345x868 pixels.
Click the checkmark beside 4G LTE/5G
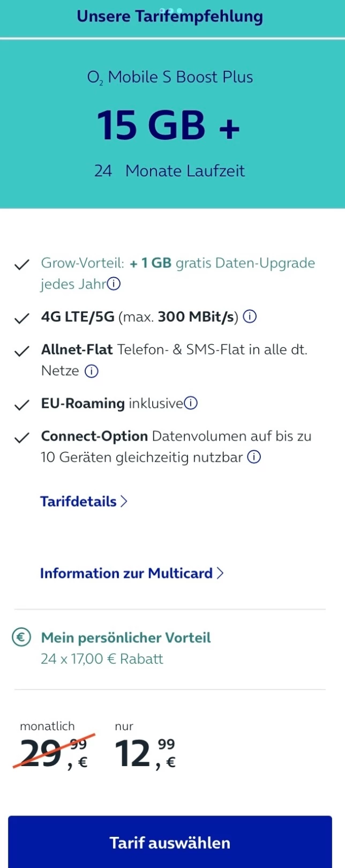point(21,319)
